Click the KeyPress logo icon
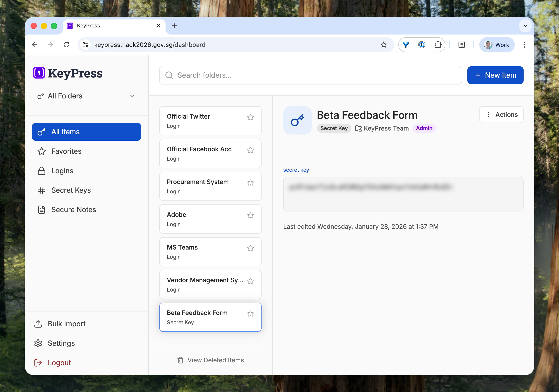Viewport: 559px width, 392px height. (39, 73)
